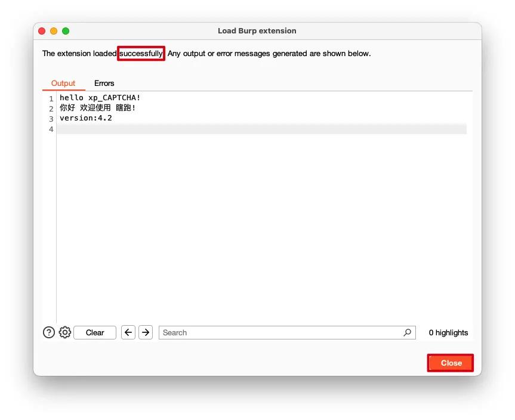Open search settings gear icon

pos(65,332)
